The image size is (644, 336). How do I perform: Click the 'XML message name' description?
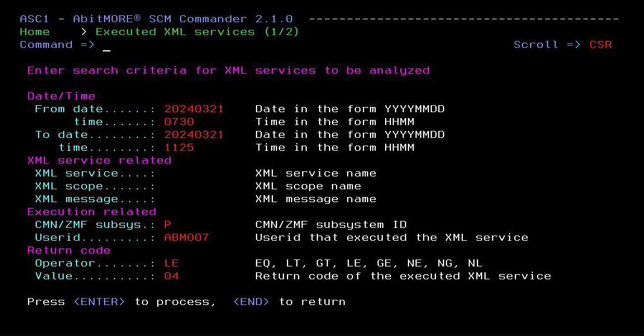316,199
